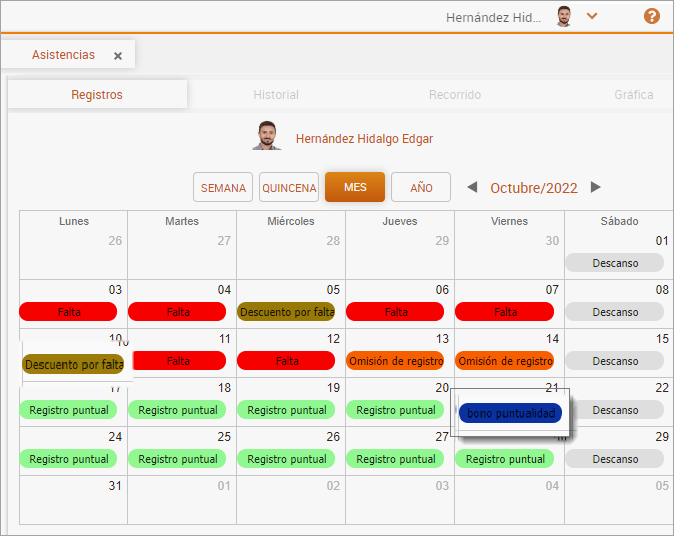Open Descuento por falta on Wednesday 05
Screen dimensions: 674x536
point(286,312)
